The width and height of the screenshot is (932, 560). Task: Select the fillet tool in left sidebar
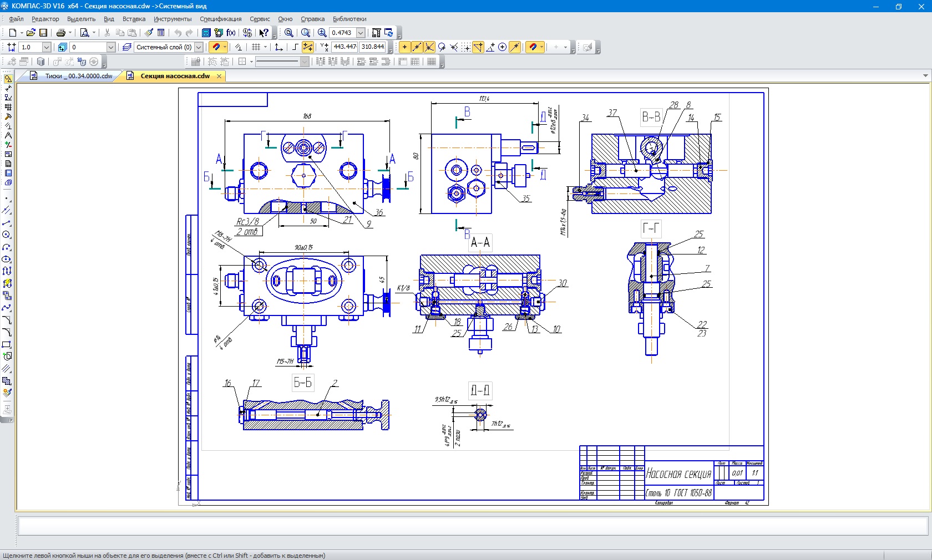(7, 332)
